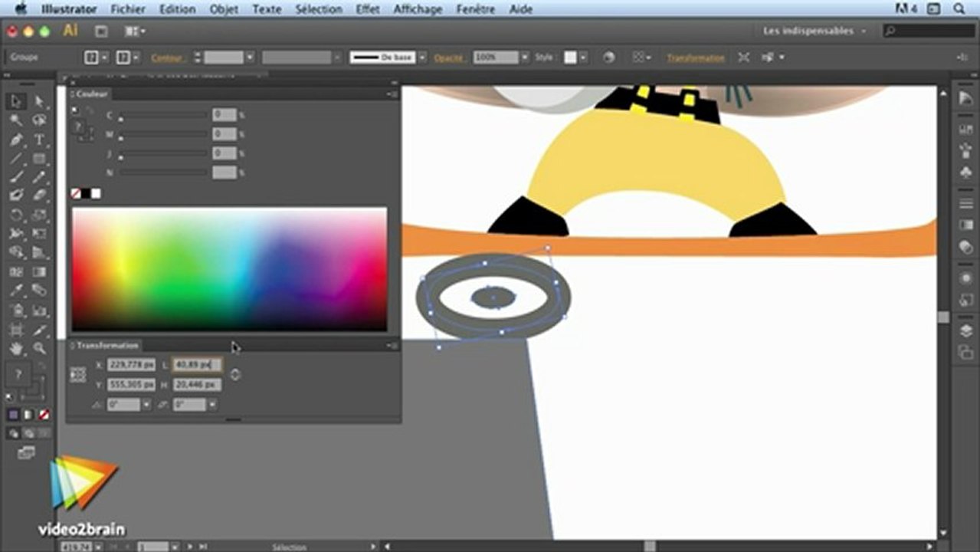Open the Couleur panel options menu

(393, 94)
